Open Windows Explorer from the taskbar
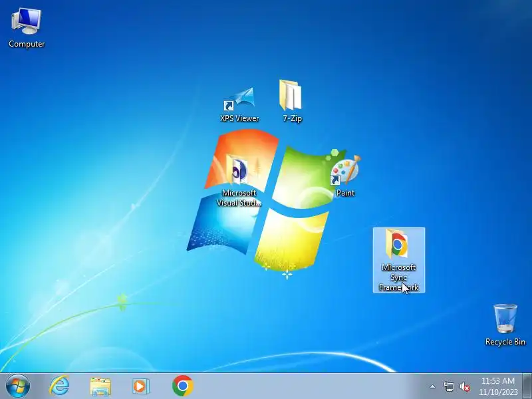The image size is (532, 399). pos(100,386)
